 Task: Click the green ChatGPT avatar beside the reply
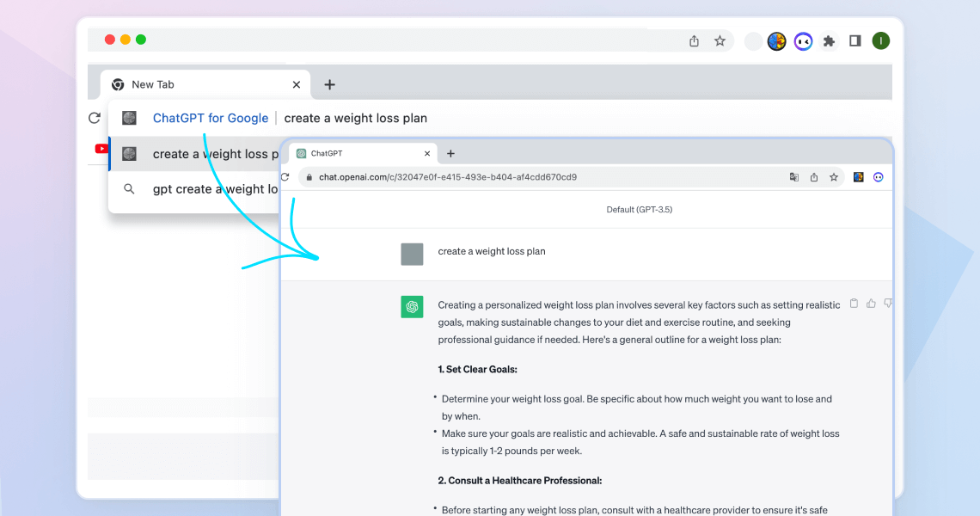tap(412, 306)
